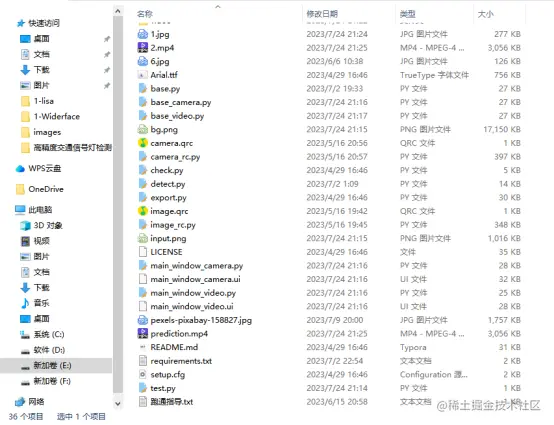
Task: Sort by 修改日期 column header
Action: pos(322,14)
